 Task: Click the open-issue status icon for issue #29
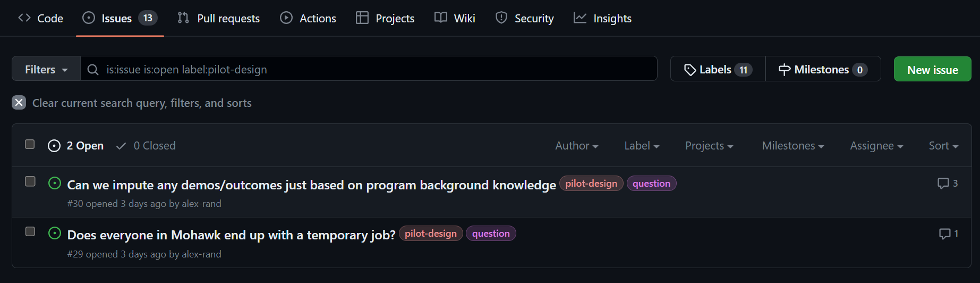pyautogui.click(x=55, y=234)
